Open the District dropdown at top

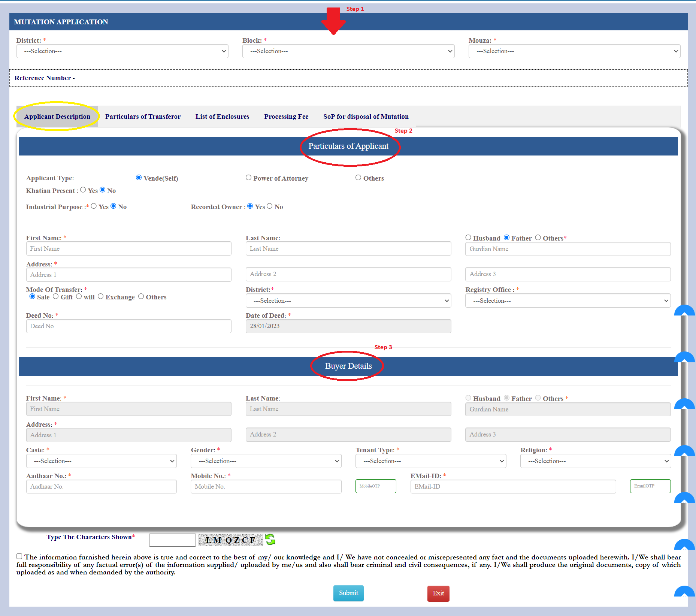122,51
